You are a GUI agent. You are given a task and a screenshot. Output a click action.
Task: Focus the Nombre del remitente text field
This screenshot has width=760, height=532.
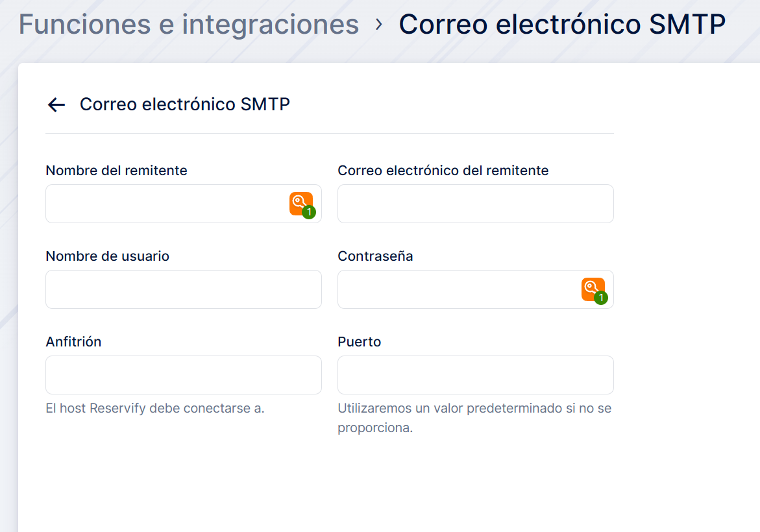coord(165,204)
